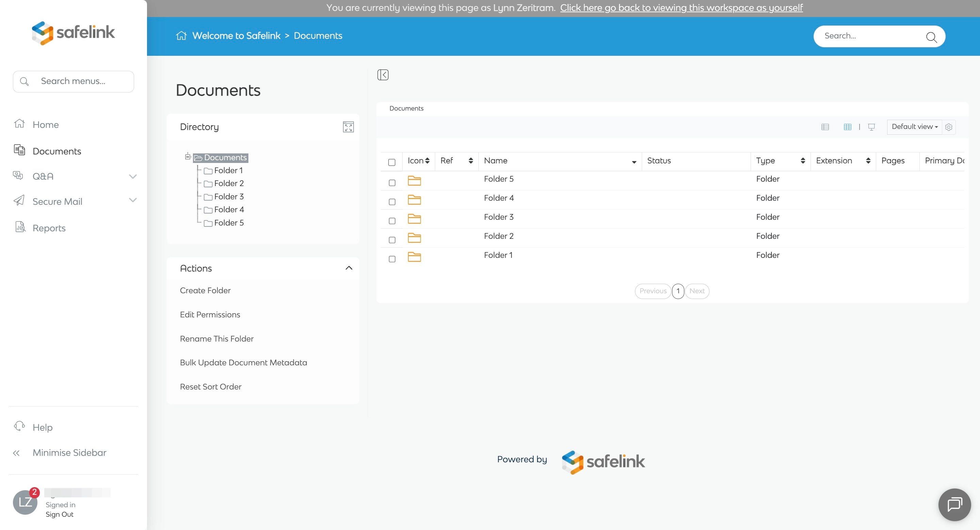Go to Secure Mail menu item

tap(58, 201)
